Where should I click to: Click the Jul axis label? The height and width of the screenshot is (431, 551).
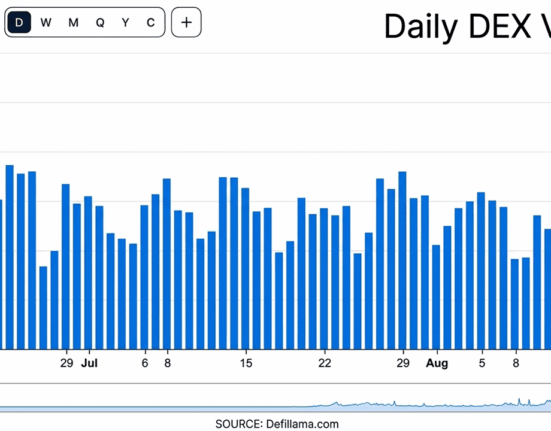(x=89, y=363)
